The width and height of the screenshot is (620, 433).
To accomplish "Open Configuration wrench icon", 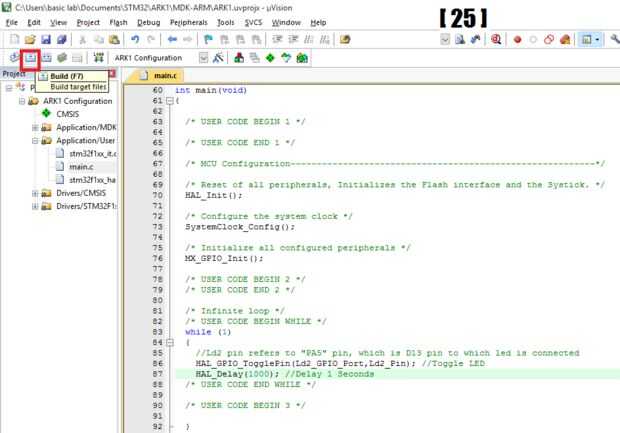I will click(614, 39).
